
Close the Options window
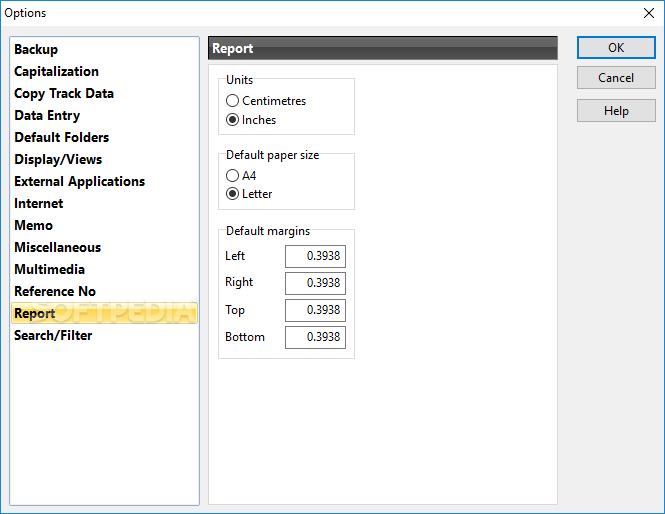pos(648,13)
